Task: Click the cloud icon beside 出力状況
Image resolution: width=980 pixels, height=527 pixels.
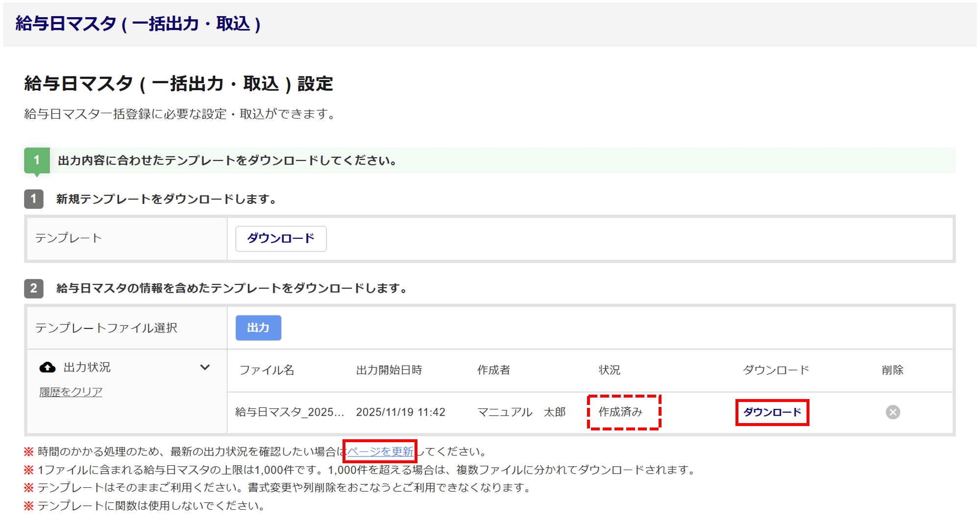Action: click(48, 367)
